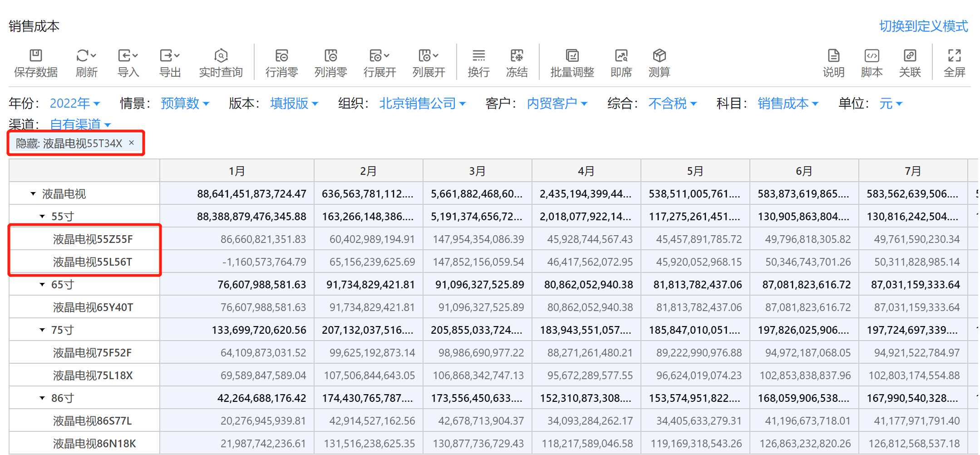Switch to definition mode (切换到定义模式)

(923, 26)
